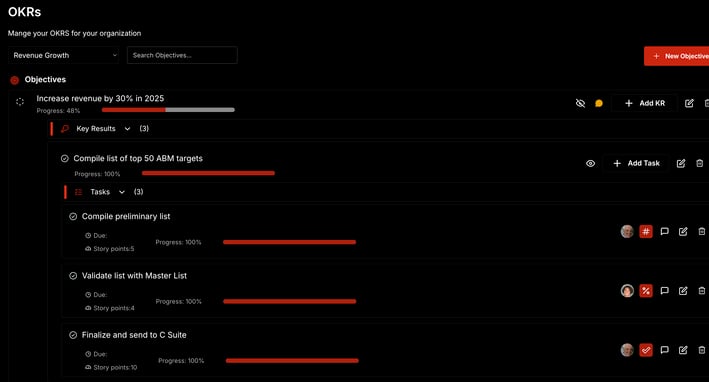Click the red hash badge on Compile preliminary list
Screen dimensions: 709x382
pos(646,231)
